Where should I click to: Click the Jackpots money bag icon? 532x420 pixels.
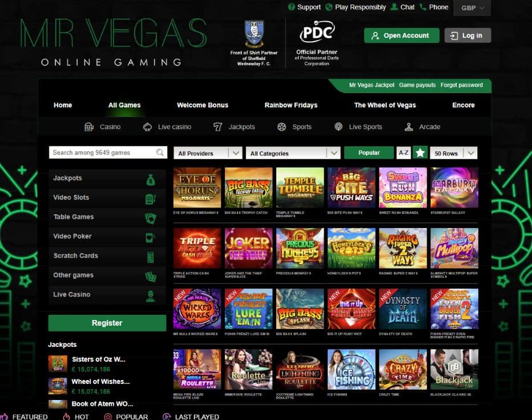151,179
